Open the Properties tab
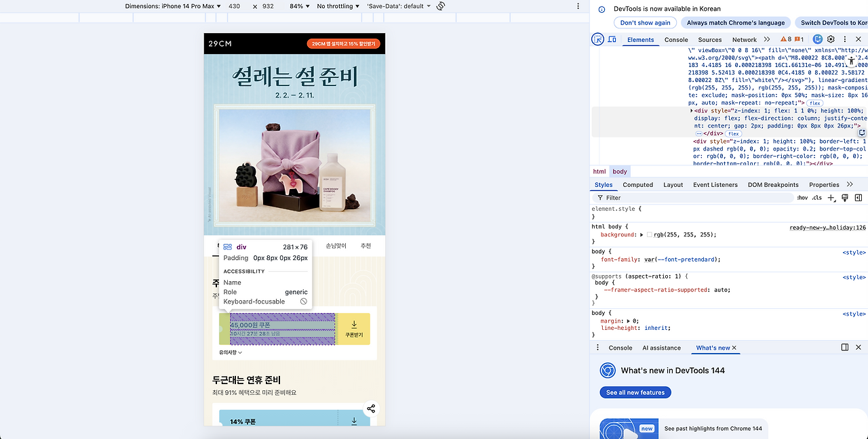 point(824,184)
